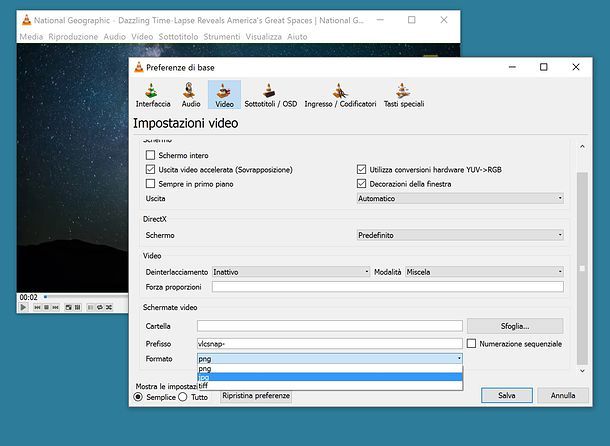The image size is (610, 446).
Task: Click Ripristina preferenze button
Action: click(256, 396)
